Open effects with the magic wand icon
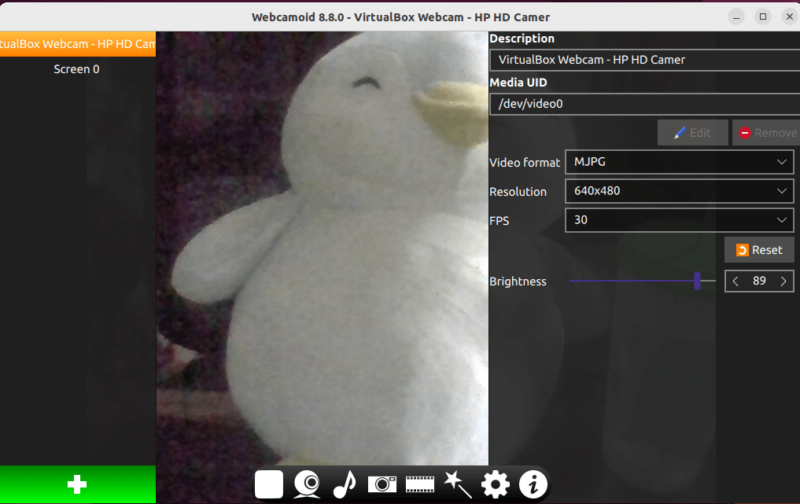The height and width of the screenshot is (504, 800). click(x=458, y=484)
